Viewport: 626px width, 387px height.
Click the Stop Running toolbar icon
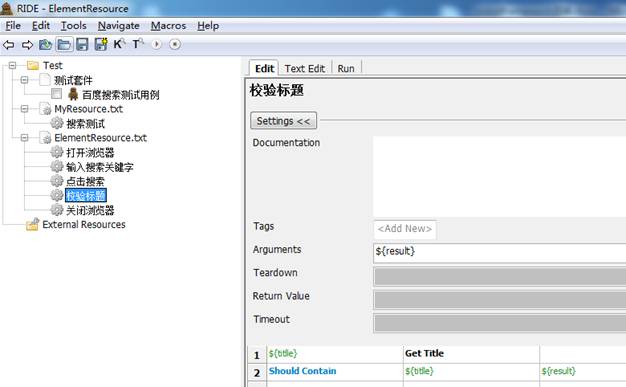point(175,44)
